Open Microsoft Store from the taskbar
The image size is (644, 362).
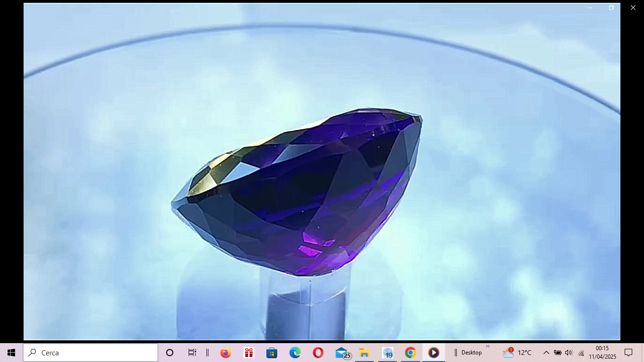272,353
